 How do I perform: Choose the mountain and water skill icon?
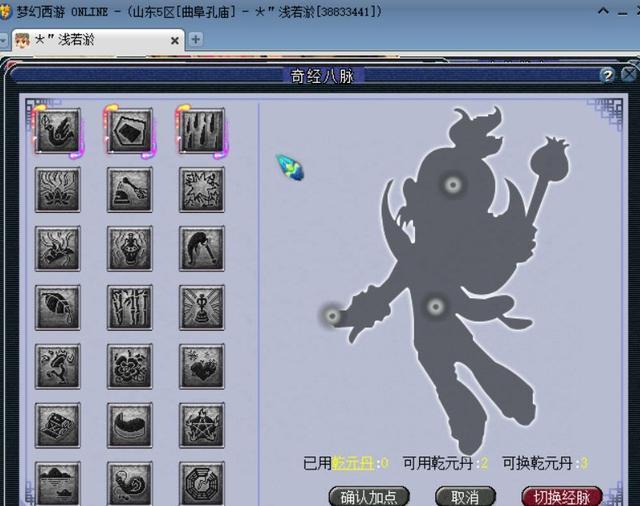pyautogui.click(x=58, y=484)
